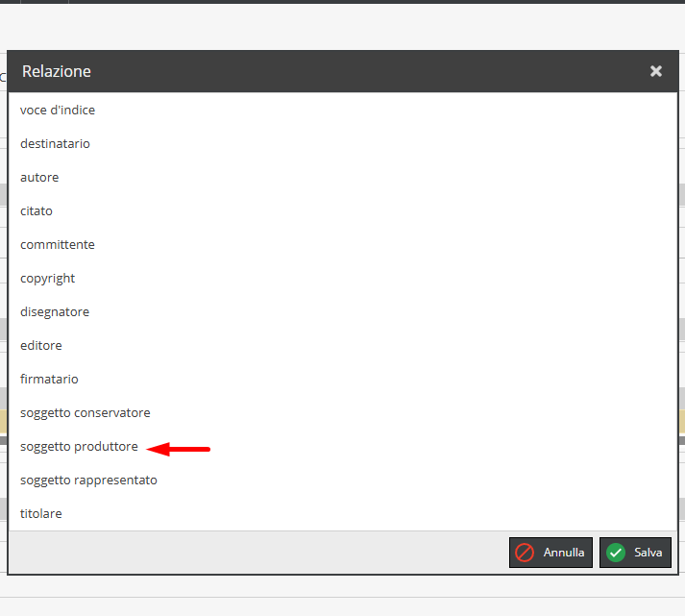
Task: Choose the 'copyright' entry
Action: click(x=47, y=279)
